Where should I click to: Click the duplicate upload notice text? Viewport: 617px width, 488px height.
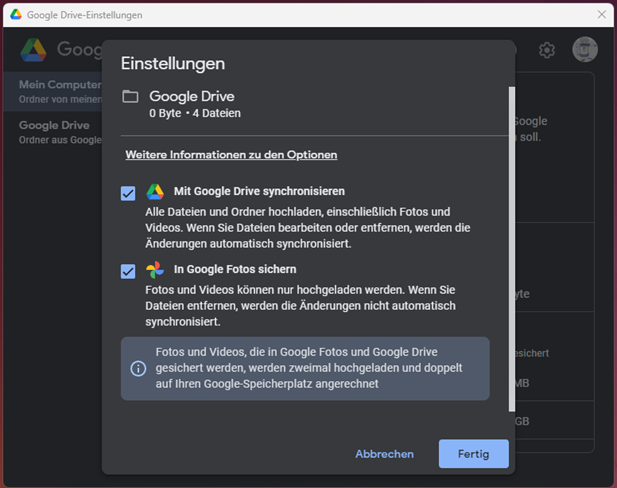(309, 368)
